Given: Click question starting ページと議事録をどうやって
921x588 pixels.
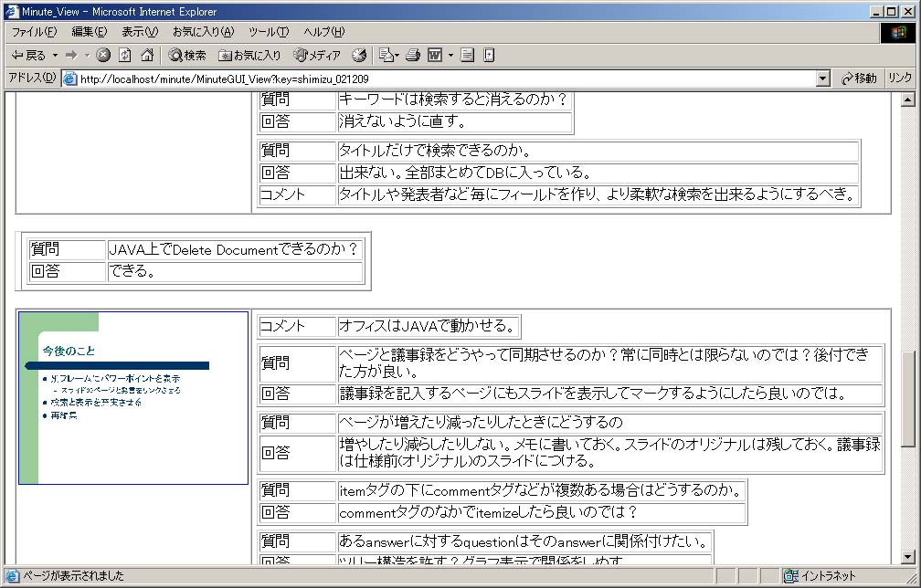Looking at the screenshot, I should (x=609, y=363).
